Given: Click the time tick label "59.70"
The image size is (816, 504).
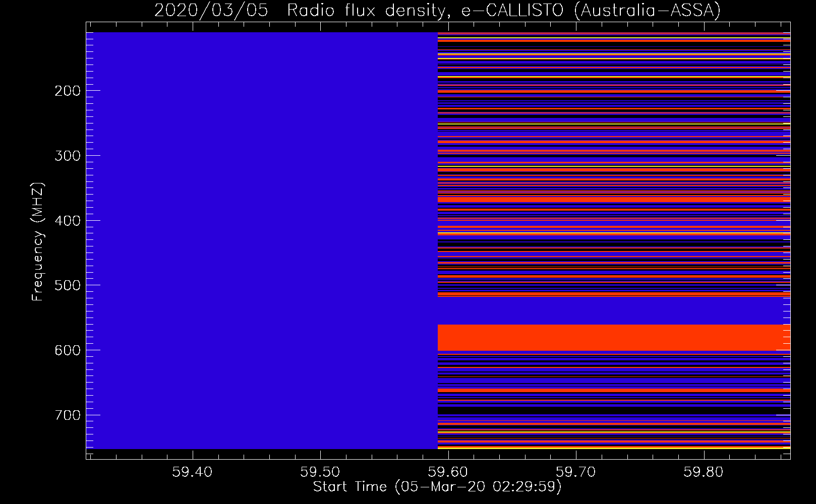Looking at the screenshot, I should (575, 472).
